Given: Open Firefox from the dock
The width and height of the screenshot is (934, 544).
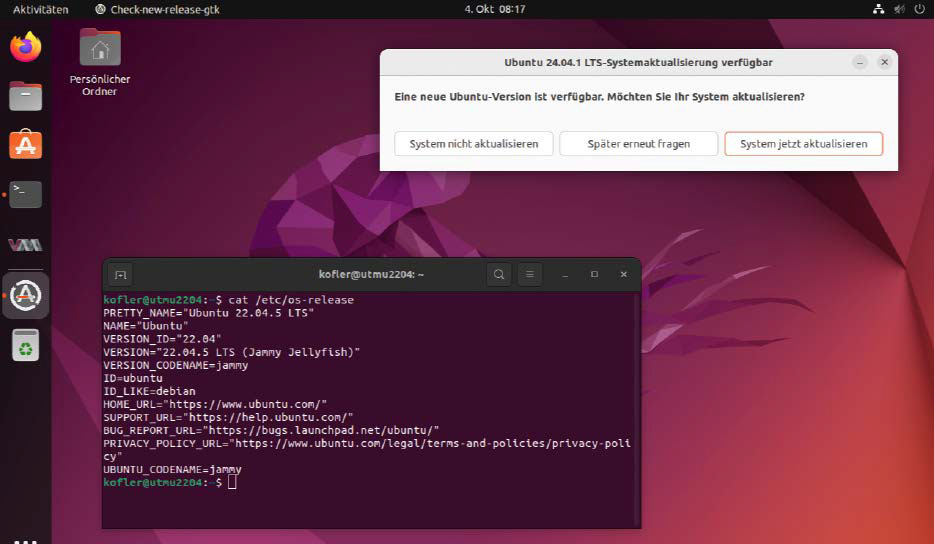Looking at the screenshot, I should pyautogui.click(x=26, y=47).
